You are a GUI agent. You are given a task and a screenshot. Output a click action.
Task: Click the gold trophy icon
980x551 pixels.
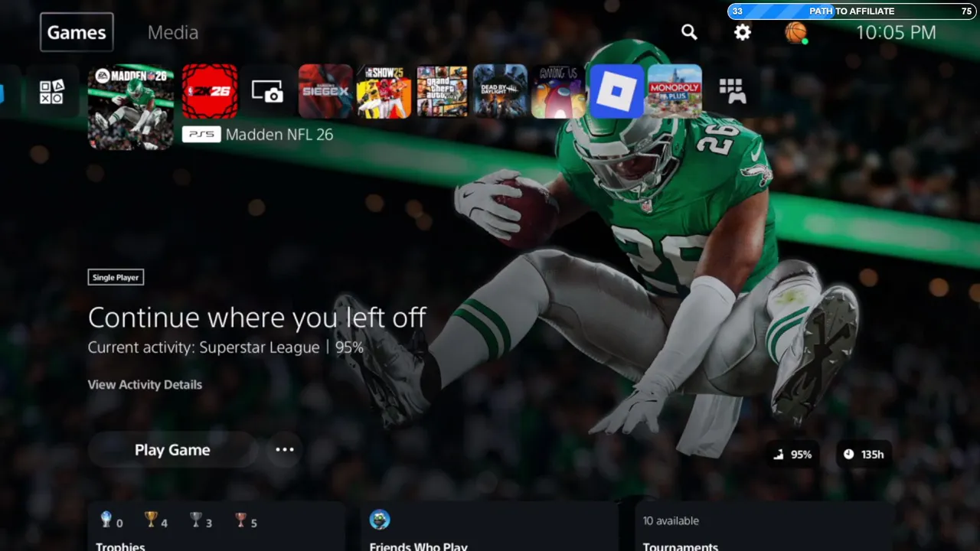coord(151,520)
